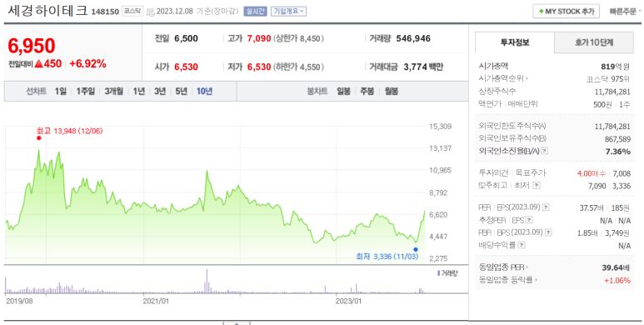Open the help icon next to PER EPS(2023.09)
This screenshot has width=644, height=325.
[x=546, y=207]
